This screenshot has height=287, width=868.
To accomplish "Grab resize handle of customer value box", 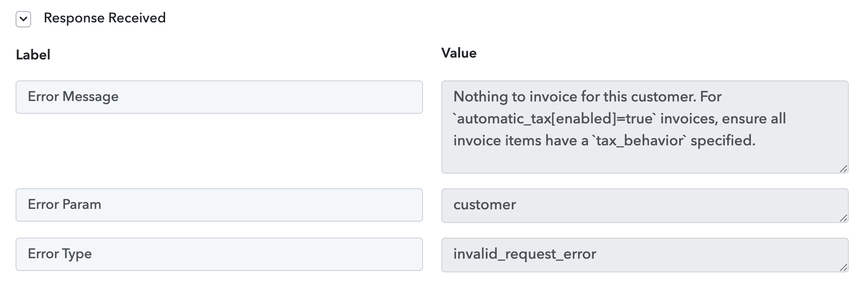I will [844, 218].
